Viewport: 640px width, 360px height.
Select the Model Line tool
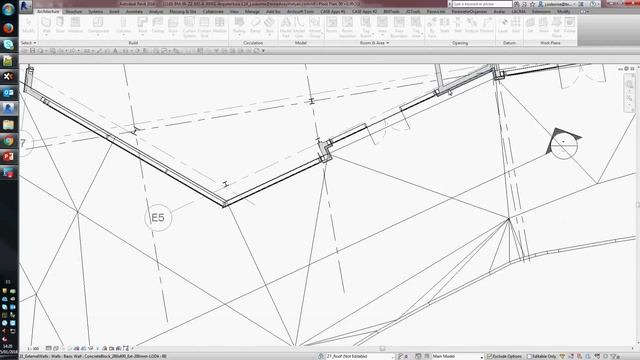[299, 27]
